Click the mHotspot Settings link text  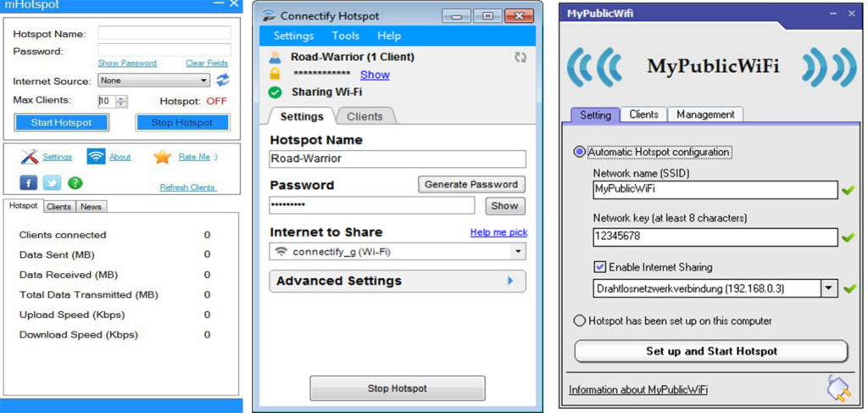pos(58,157)
